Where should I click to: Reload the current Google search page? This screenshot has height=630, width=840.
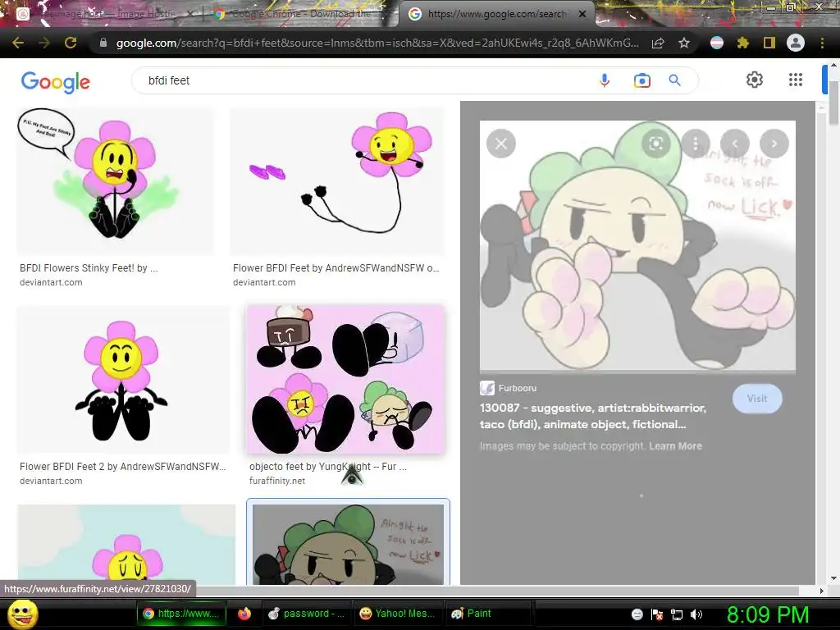(71, 43)
